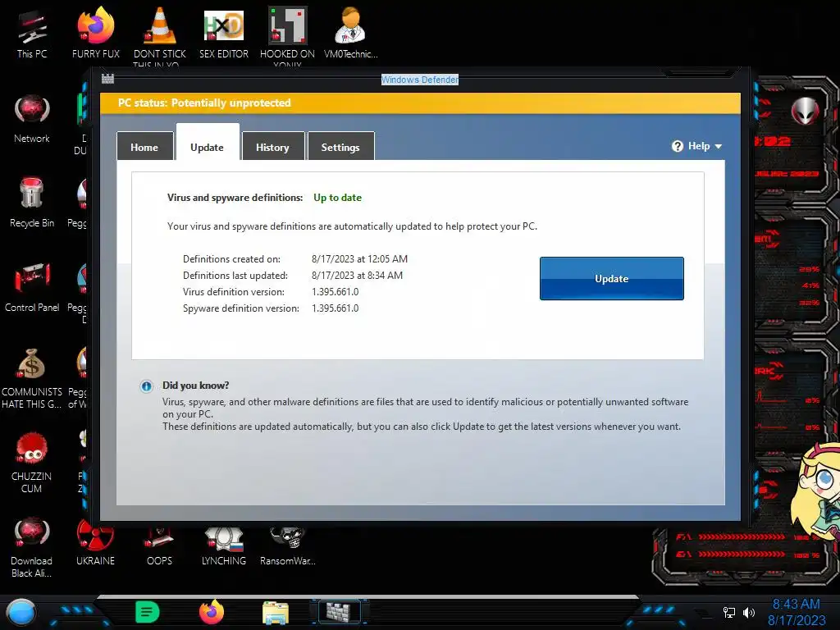Click the Did you know info icon
840x630 pixels.
146,386
